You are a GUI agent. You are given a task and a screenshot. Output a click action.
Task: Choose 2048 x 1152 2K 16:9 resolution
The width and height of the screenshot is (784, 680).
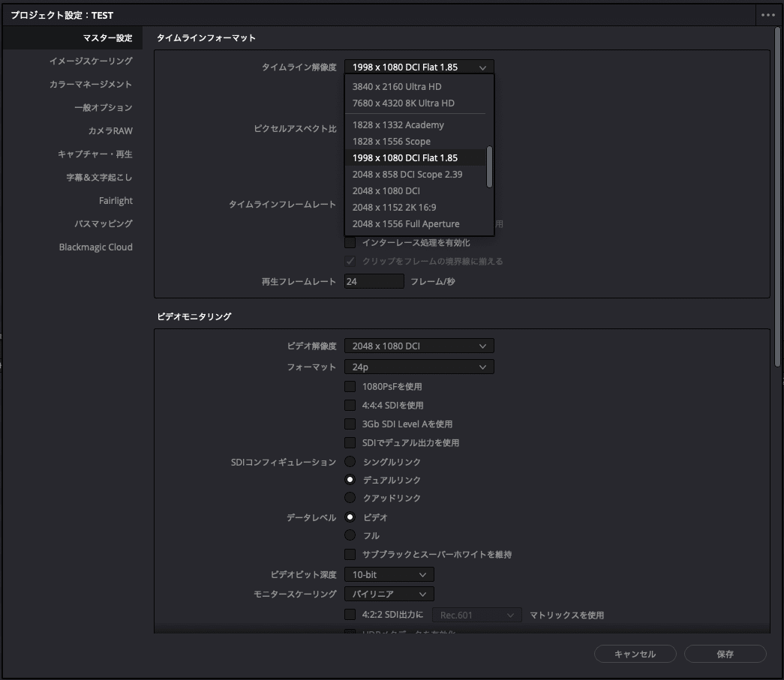click(x=415, y=208)
